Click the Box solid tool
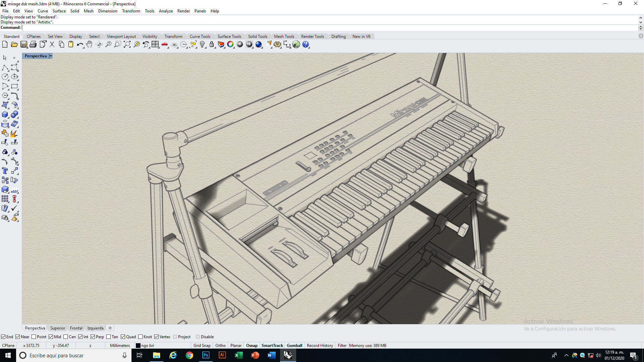 tap(5, 115)
